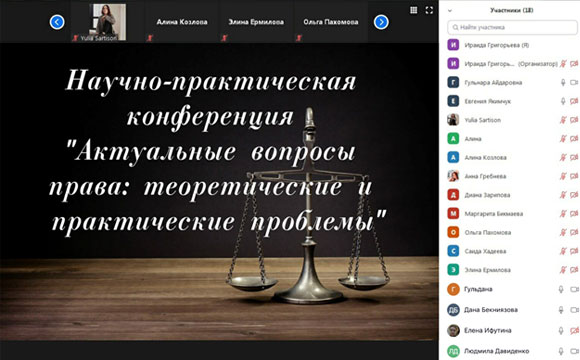The height and width of the screenshot is (360, 580).
Task: Show next video thumbnails with right arrow
Action: point(381,22)
